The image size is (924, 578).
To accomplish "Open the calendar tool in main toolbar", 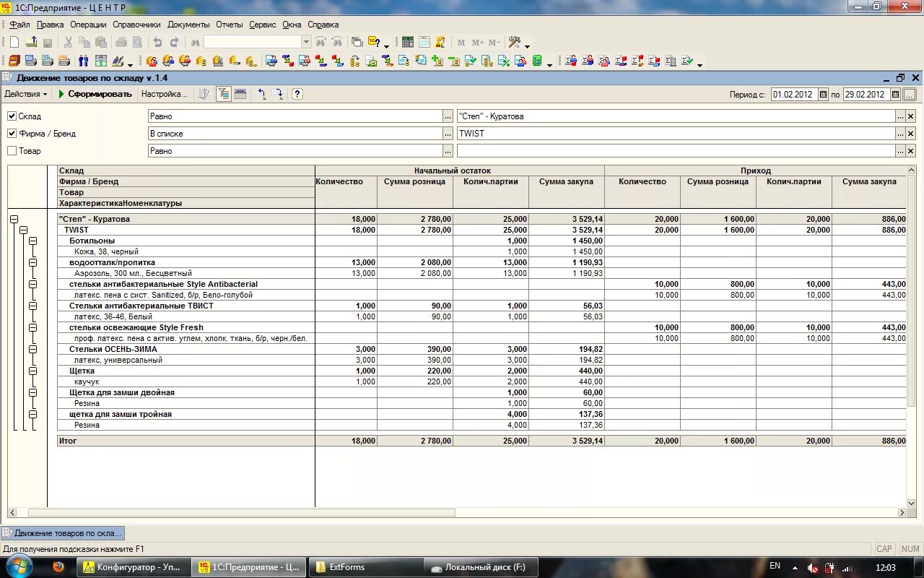I will click(x=424, y=43).
